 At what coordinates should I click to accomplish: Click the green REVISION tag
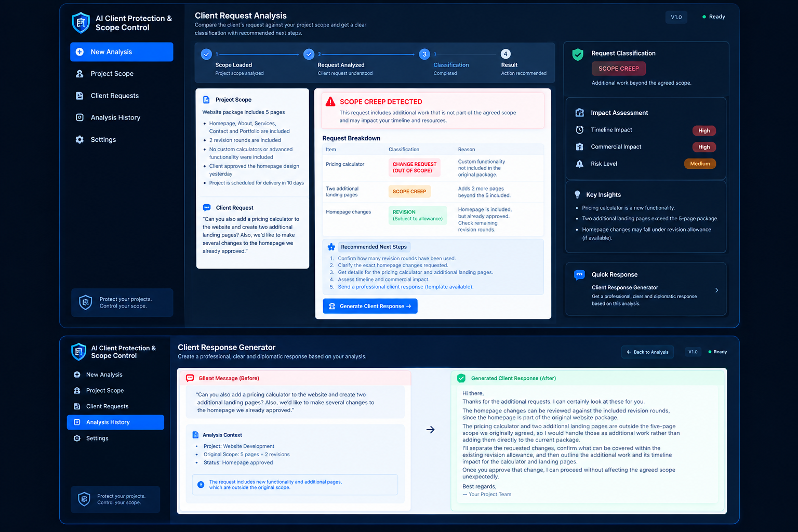(418, 215)
